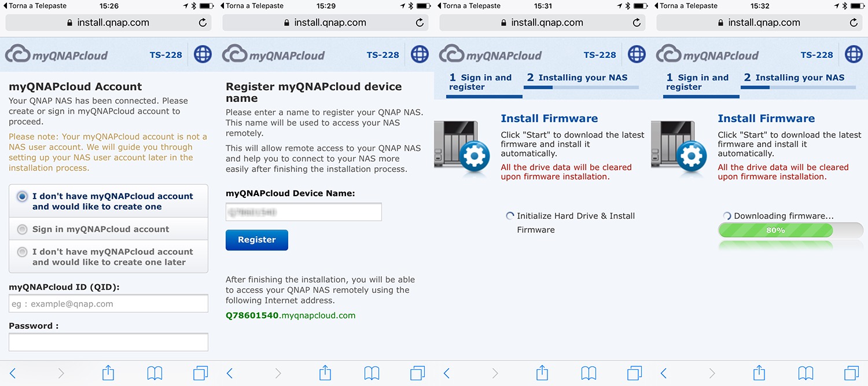Open share sheet on the 15:31 screen
The width and height of the screenshot is (868, 386).
542,372
